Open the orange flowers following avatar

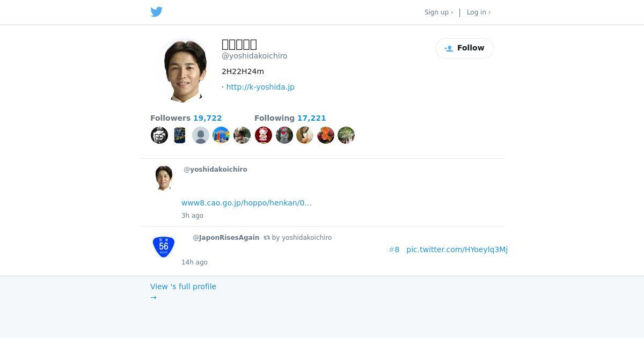coord(326,135)
